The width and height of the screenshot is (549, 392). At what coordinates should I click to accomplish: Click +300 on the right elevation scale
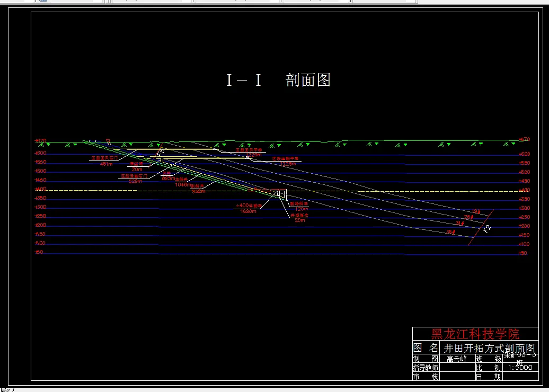pos(525,208)
